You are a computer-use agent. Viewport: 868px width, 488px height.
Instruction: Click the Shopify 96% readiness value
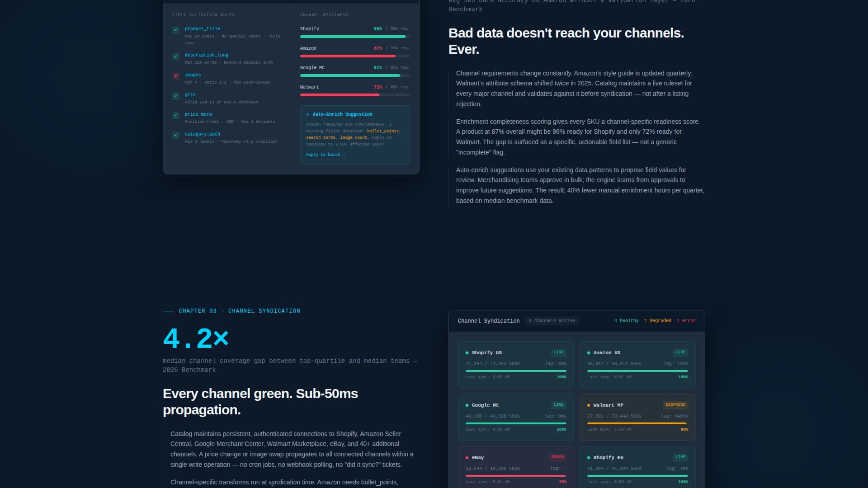coord(378,29)
